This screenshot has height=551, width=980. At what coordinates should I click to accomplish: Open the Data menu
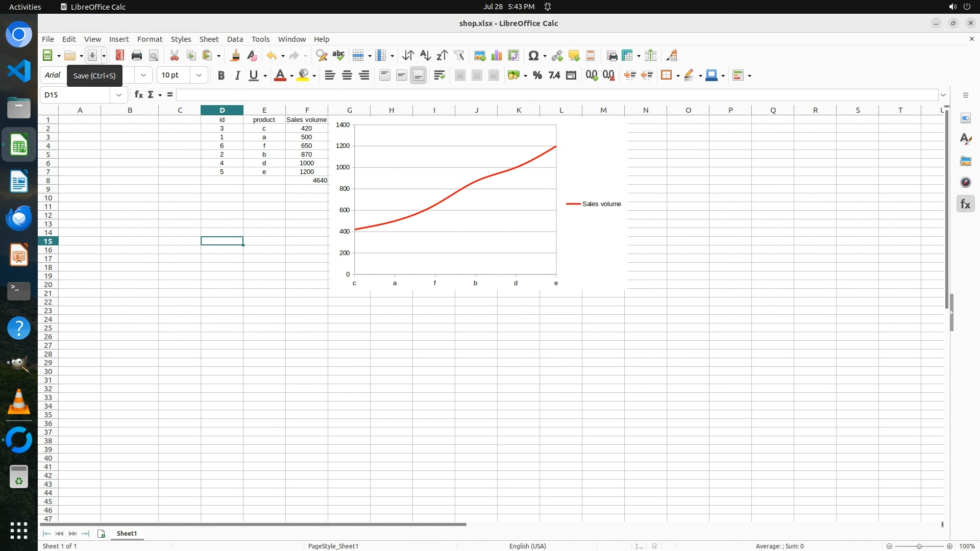235,39
